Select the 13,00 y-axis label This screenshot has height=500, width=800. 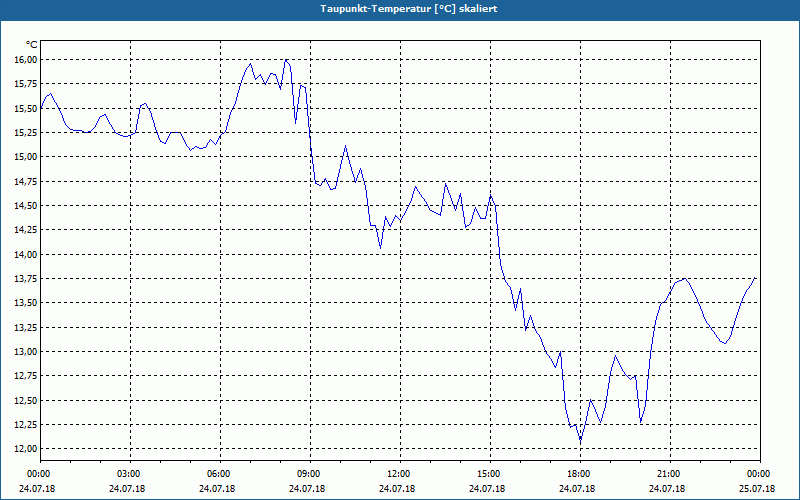tap(24, 352)
